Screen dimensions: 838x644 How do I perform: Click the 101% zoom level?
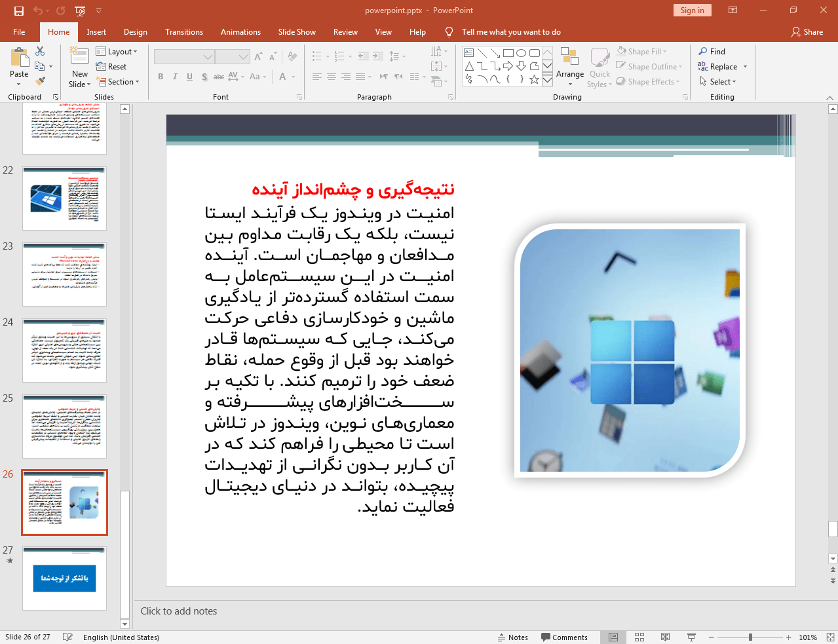(808, 637)
